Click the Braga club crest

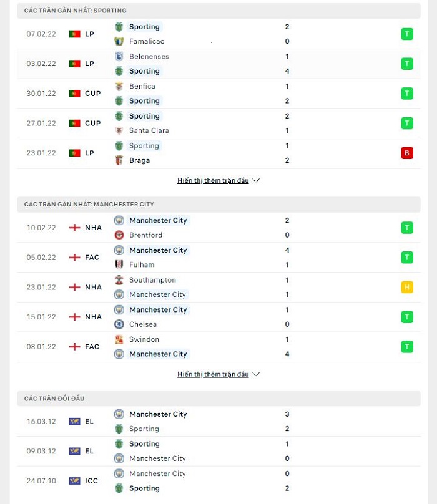point(119,160)
